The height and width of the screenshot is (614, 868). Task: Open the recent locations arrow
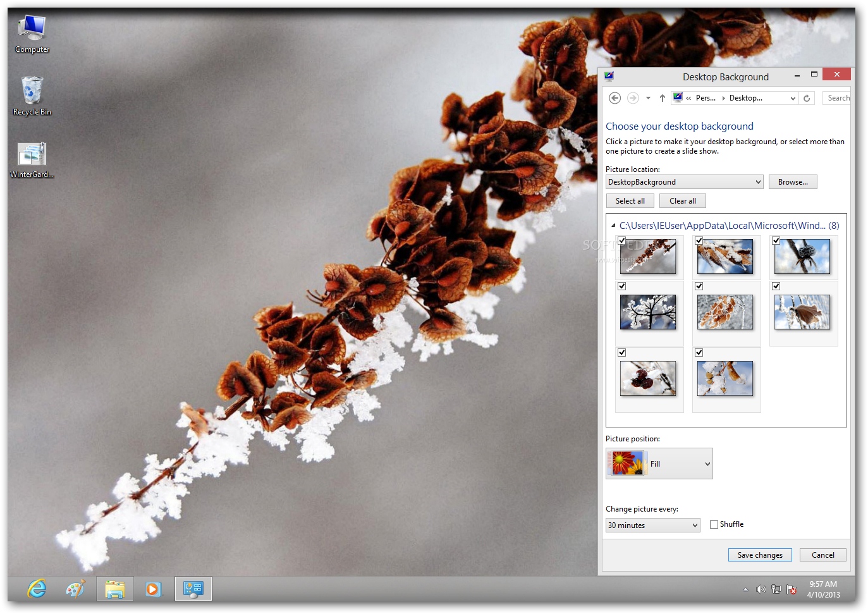pos(648,98)
